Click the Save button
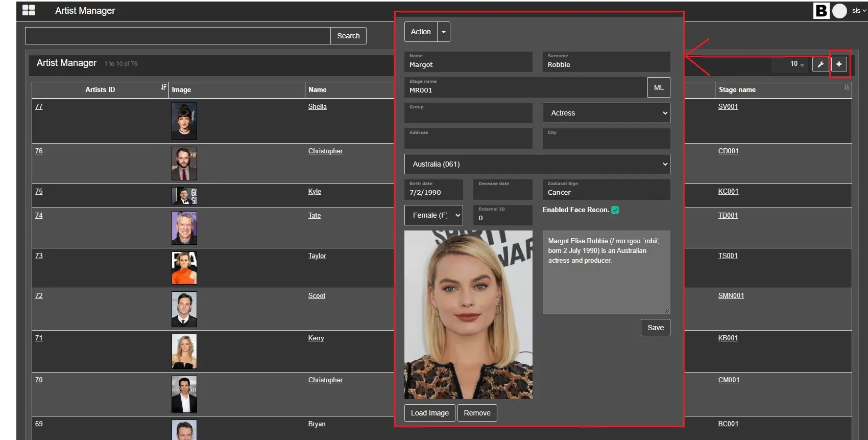Viewport: 868px width, 440px height. (655, 328)
